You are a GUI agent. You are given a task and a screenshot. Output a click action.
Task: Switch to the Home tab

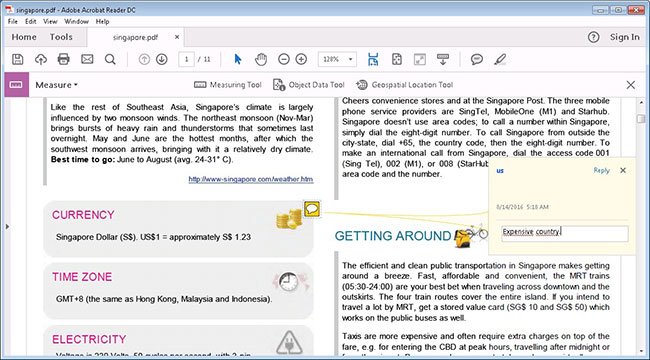(x=24, y=37)
